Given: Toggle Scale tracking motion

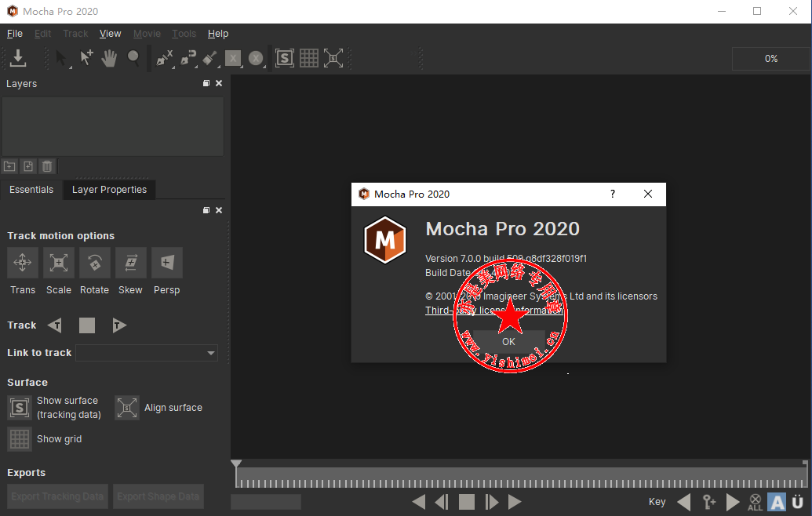Looking at the screenshot, I should click(x=59, y=263).
